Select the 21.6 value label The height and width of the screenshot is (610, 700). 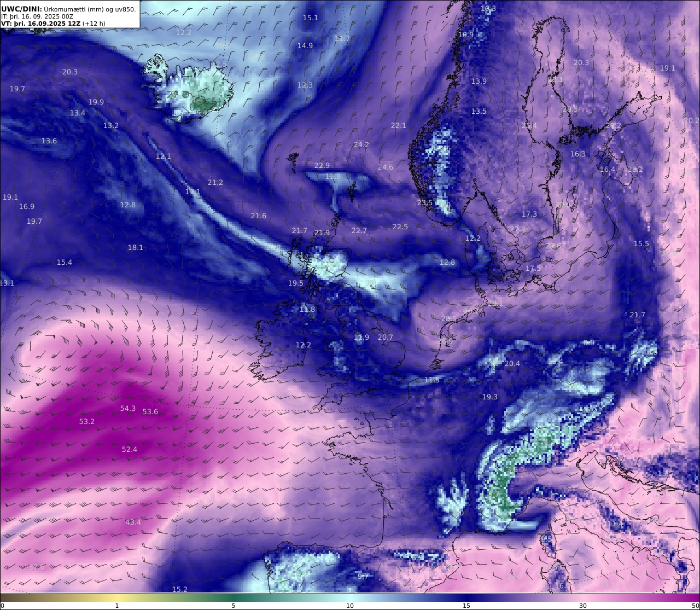[259, 216]
